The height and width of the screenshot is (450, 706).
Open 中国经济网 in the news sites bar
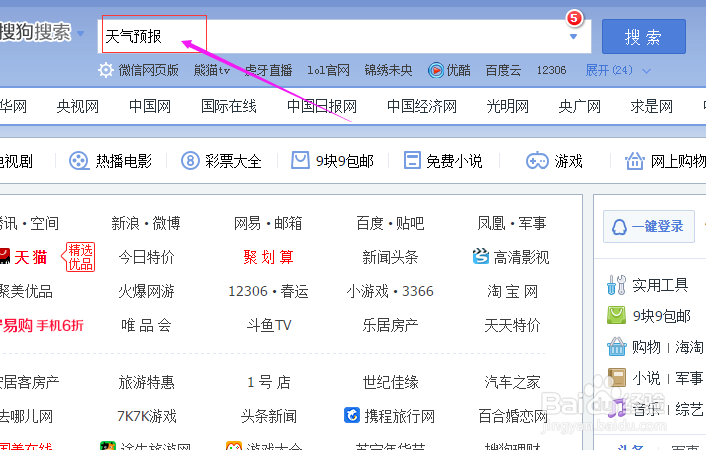(421, 107)
